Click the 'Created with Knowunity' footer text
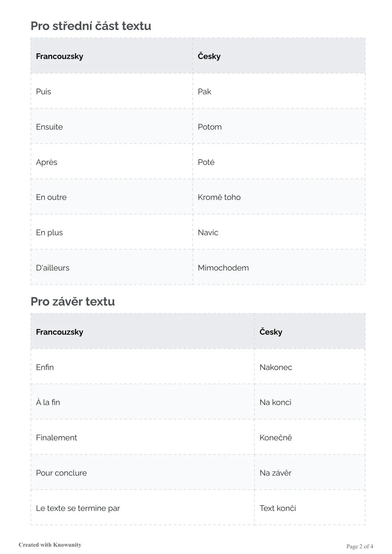392x554 pixels. 50,545
